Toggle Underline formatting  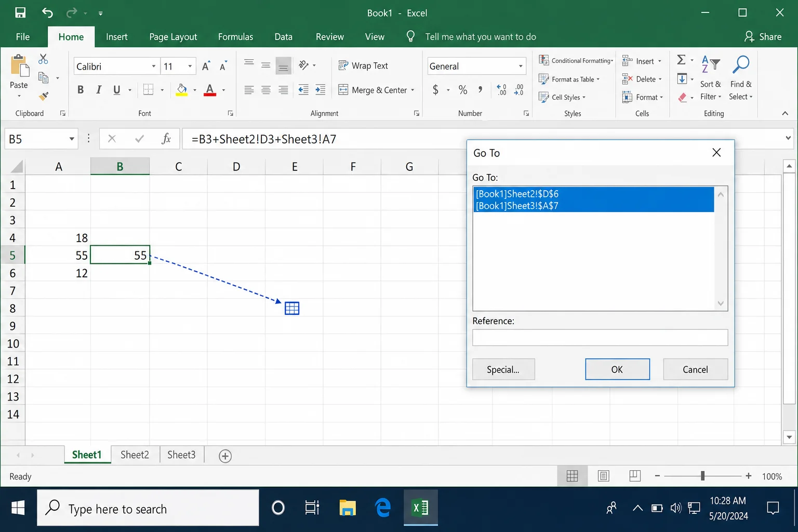point(117,90)
